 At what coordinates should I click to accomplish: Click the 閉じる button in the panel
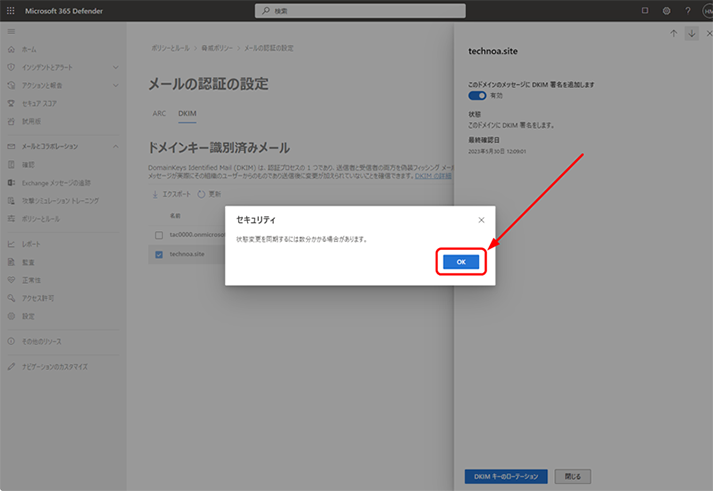point(572,476)
